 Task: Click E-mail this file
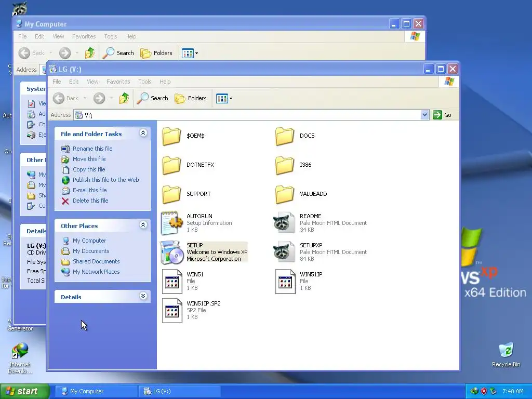(89, 190)
